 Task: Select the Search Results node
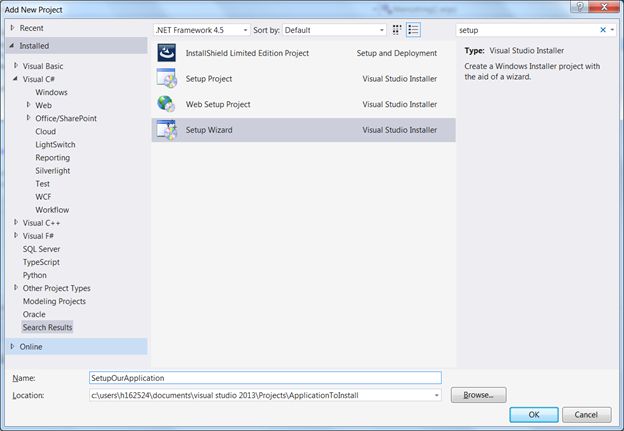click(47, 327)
